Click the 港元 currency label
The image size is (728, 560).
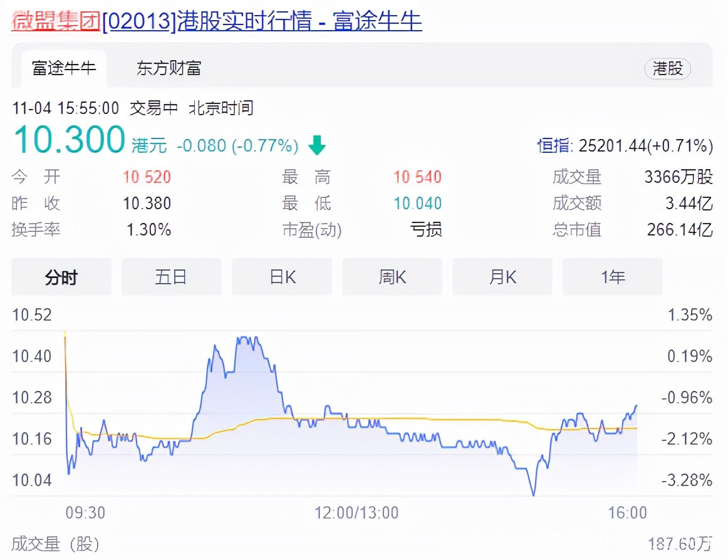pyautogui.click(x=149, y=146)
